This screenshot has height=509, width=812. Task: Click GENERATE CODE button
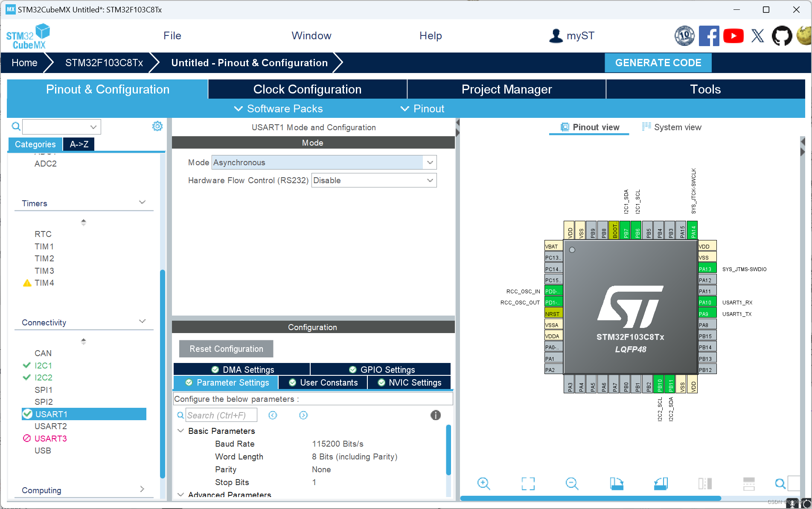[658, 63]
